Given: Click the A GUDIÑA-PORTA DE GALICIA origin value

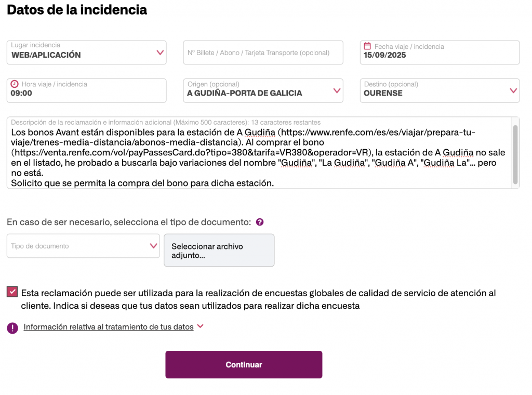Looking at the screenshot, I should pyautogui.click(x=245, y=94).
